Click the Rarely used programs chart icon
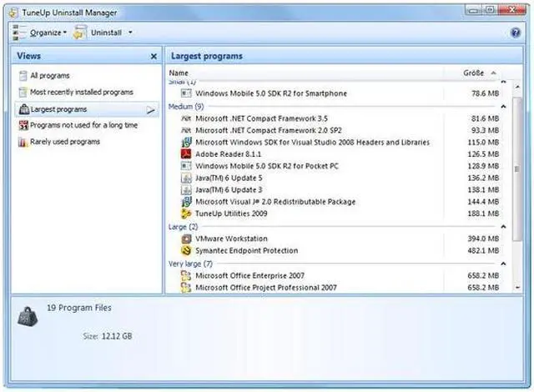Screen dimensions: 534x392 point(23,142)
